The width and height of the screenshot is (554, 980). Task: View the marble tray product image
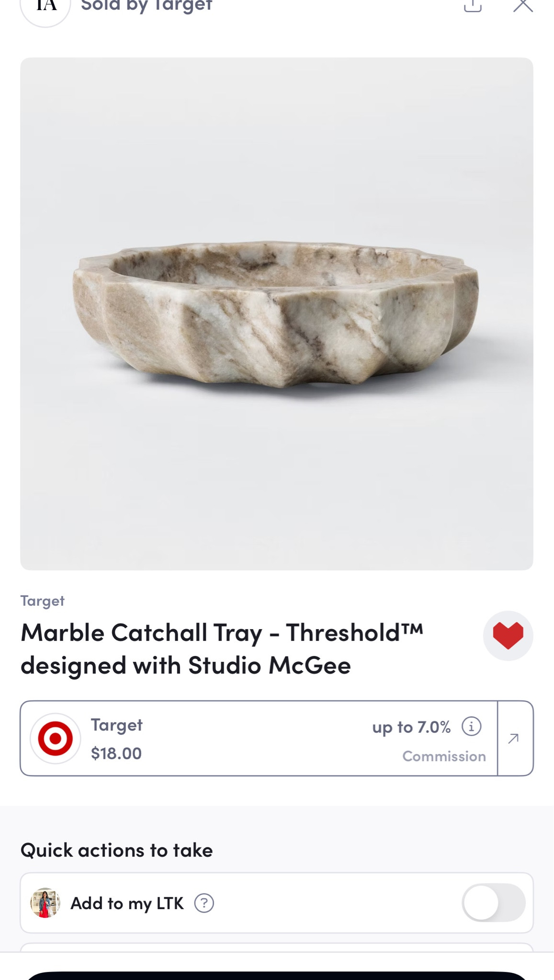276,313
